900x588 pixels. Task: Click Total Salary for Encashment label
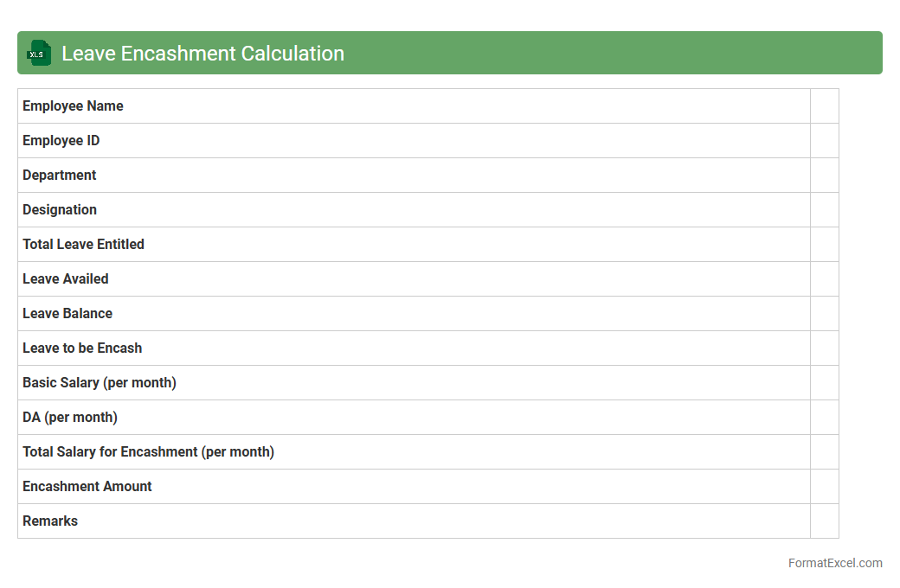148,452
